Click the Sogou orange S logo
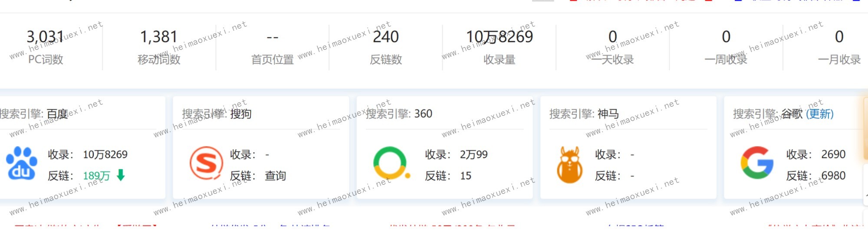The width and height of the screenshot is (868, 239). click(x=206, y=164)
